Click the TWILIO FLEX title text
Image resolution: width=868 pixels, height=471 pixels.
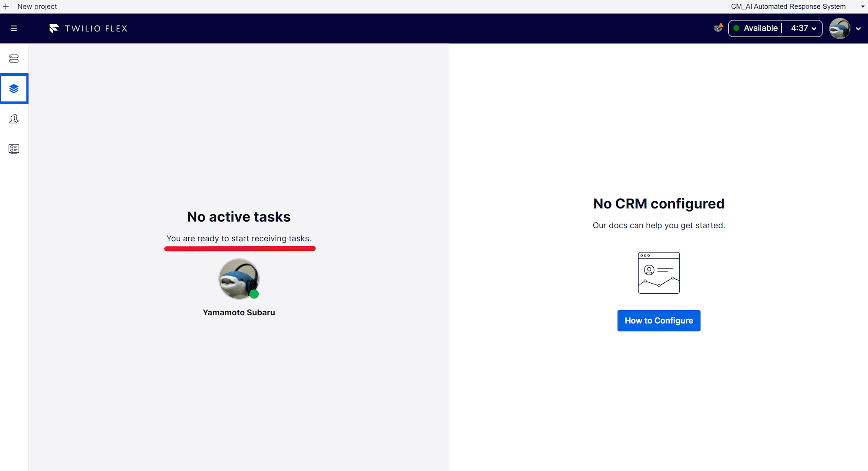click(x=96, y=29)
